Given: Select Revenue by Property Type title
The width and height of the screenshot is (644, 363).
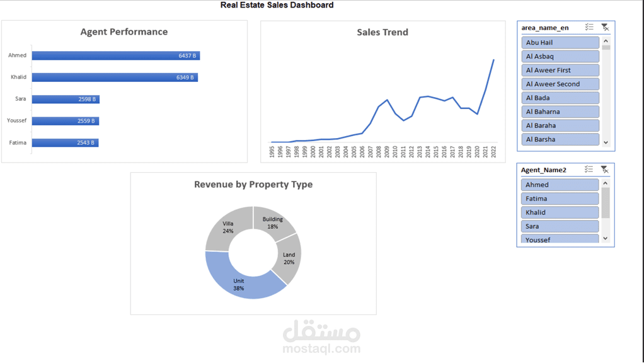Looking at the screenshot, I should coord(253,185).
